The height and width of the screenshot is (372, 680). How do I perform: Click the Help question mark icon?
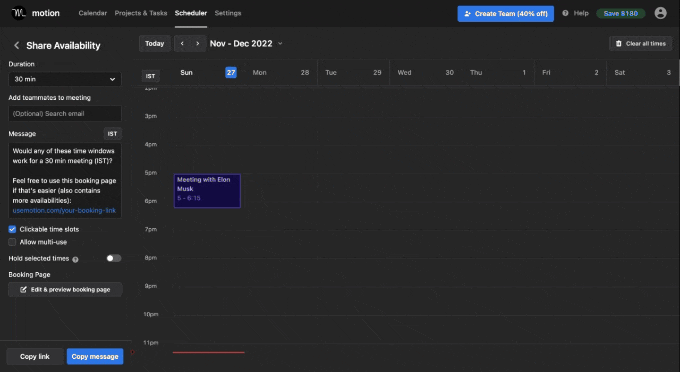(565, 13)
